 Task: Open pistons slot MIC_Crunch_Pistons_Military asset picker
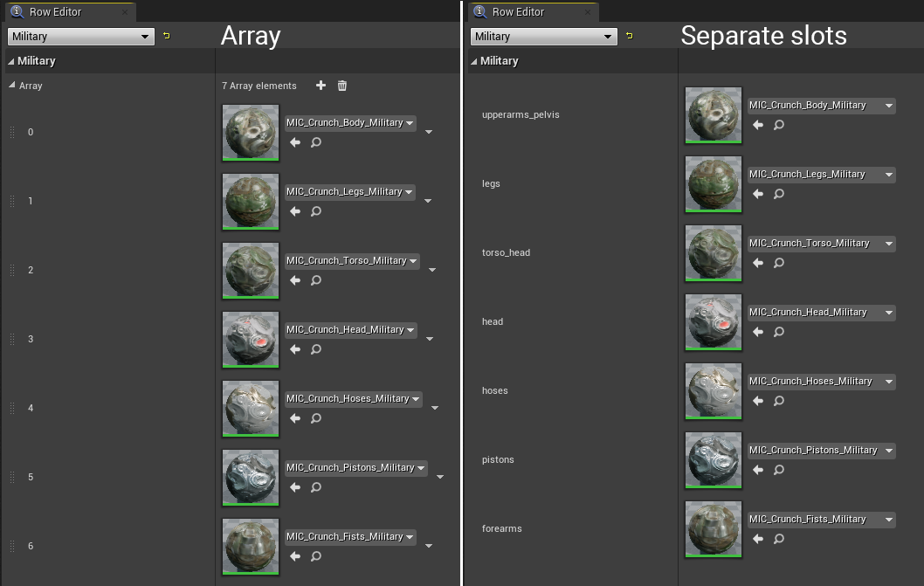click(822, 451)
